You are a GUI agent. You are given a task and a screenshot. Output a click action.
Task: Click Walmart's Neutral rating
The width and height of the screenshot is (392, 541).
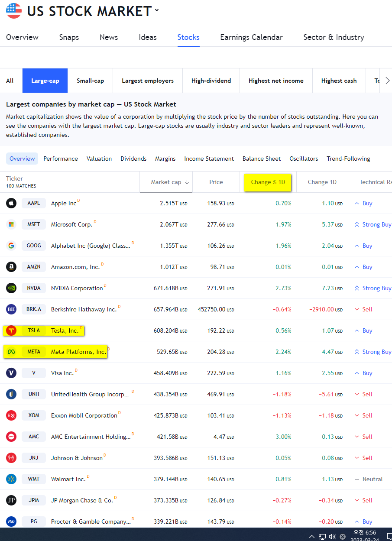click(369, 479)
